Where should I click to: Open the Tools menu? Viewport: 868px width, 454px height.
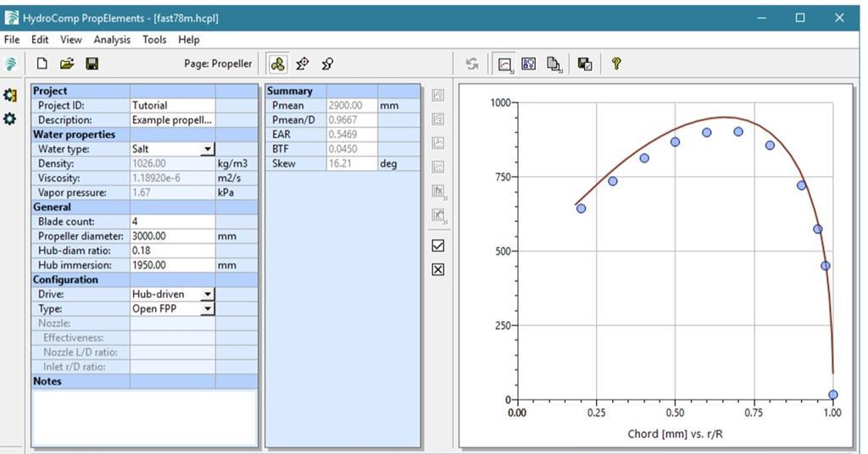pyautogui.click(x=154, y=40)
